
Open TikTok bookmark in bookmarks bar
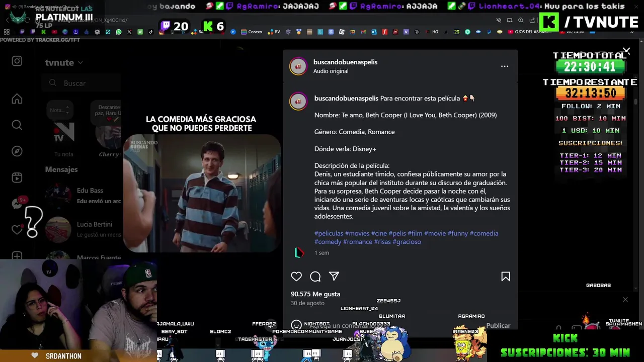(151, 32)
